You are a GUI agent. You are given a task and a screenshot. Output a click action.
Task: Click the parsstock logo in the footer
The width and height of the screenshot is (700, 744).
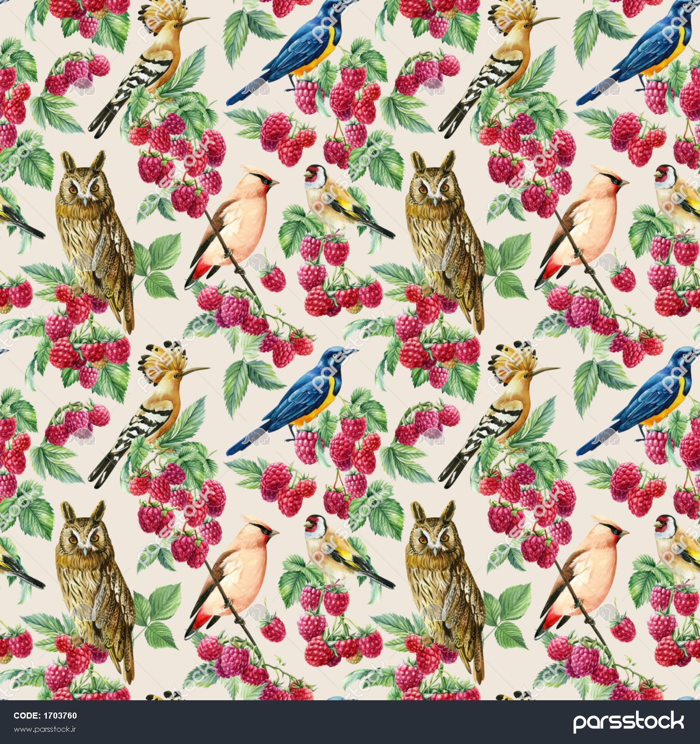(628, 721)
